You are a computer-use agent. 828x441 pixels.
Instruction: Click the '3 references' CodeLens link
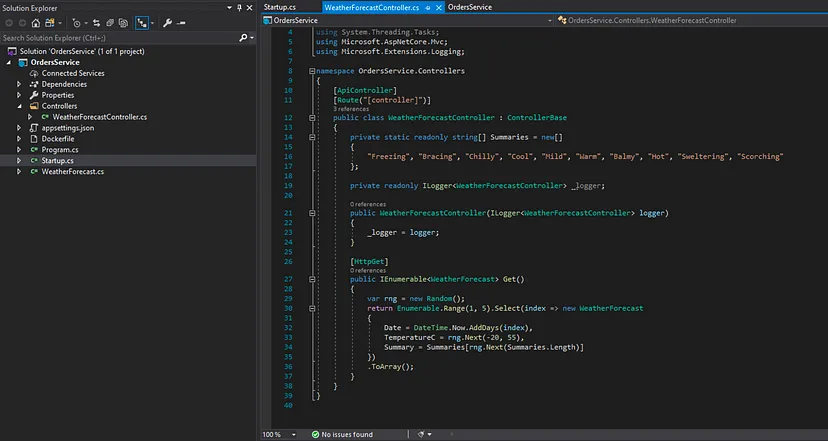coord(351,109)
